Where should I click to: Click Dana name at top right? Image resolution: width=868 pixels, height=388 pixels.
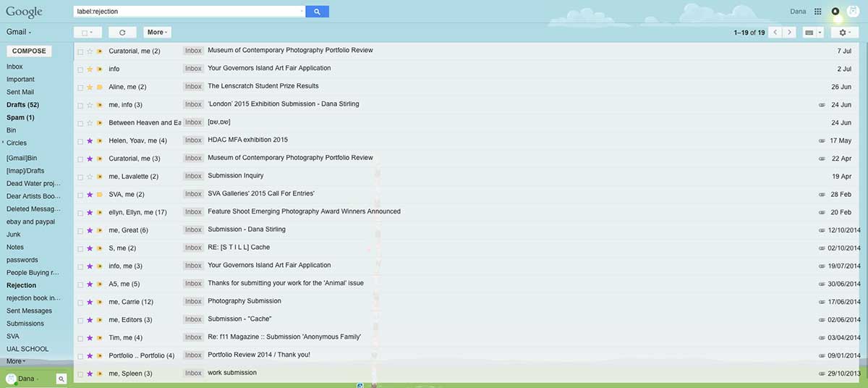click(x=798, y=12)
